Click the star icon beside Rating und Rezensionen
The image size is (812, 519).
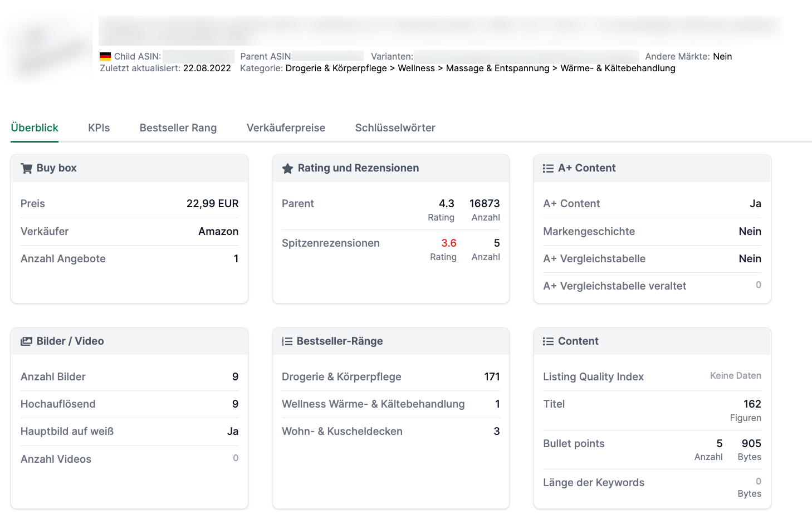tap(287, 168)
